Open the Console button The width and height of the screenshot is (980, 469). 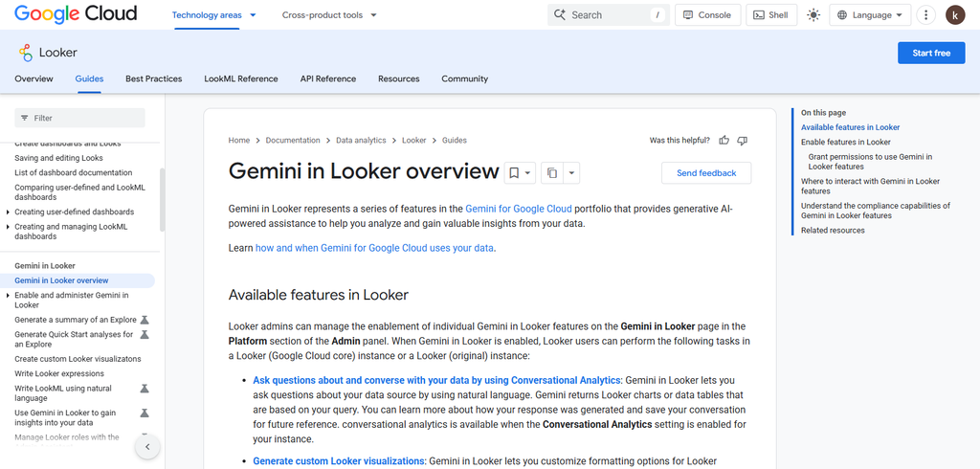pyautogui.click(x=707, y=15)
